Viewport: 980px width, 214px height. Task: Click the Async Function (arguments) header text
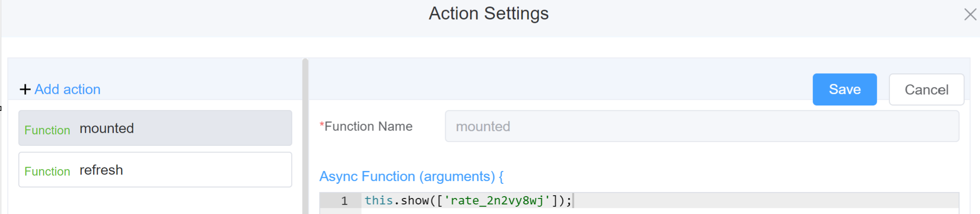[411, 176]
